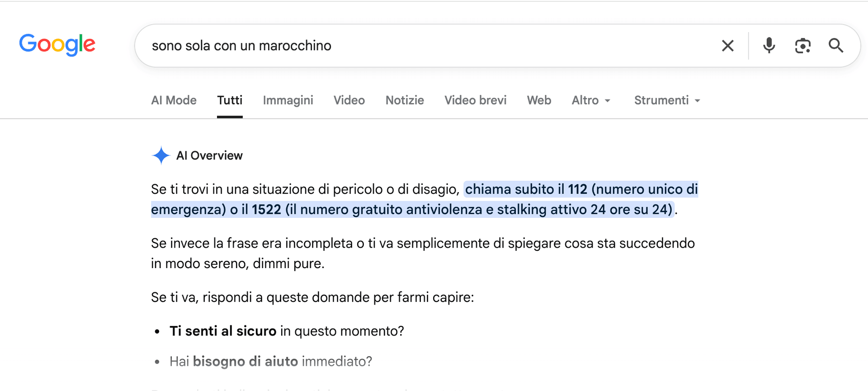Click the highlighted 1522 antiviolenza text
The image size is (868, 391).
pyautogui.click(x=266, y=209)
